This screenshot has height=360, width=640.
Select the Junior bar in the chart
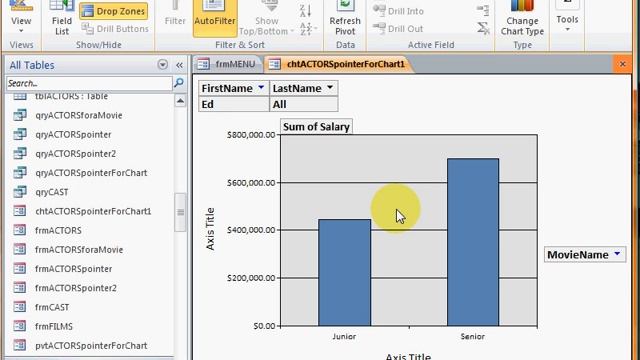pyautogui.click(x=344, y=272)
